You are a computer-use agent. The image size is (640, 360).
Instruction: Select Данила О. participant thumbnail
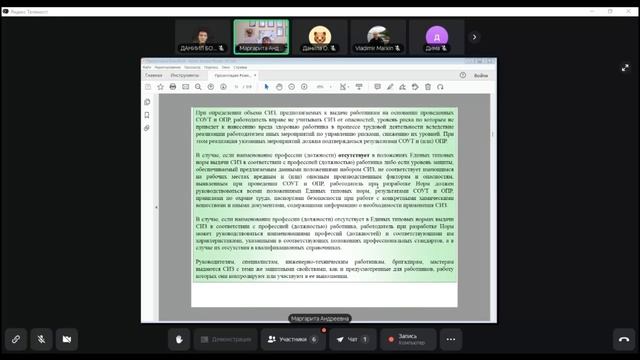(320, 37)
